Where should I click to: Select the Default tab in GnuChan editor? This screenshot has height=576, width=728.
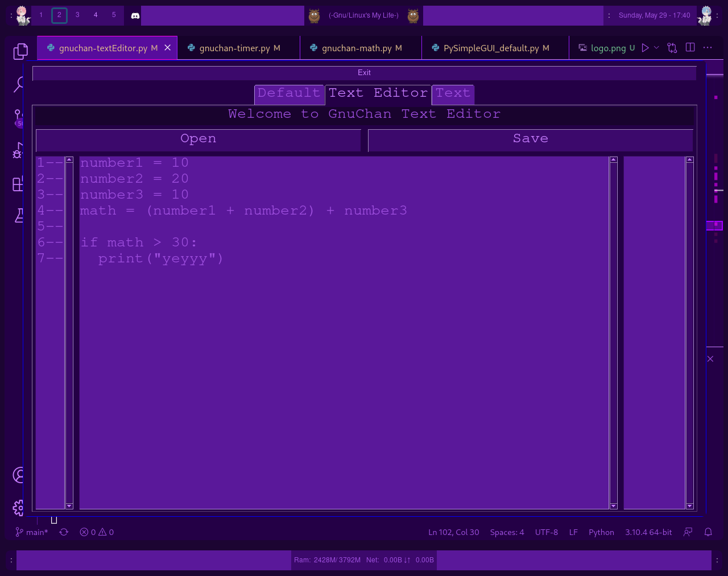tap(289, 93)
